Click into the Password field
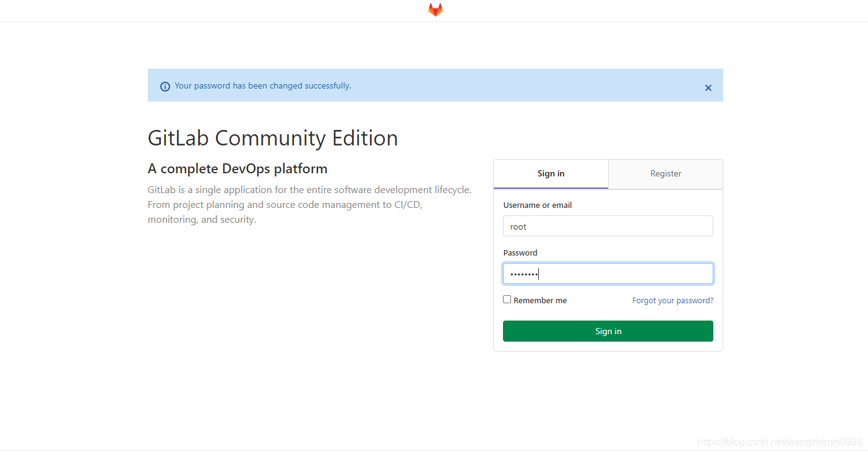This screenshot has height=453, width=868. tap(608, 274)
